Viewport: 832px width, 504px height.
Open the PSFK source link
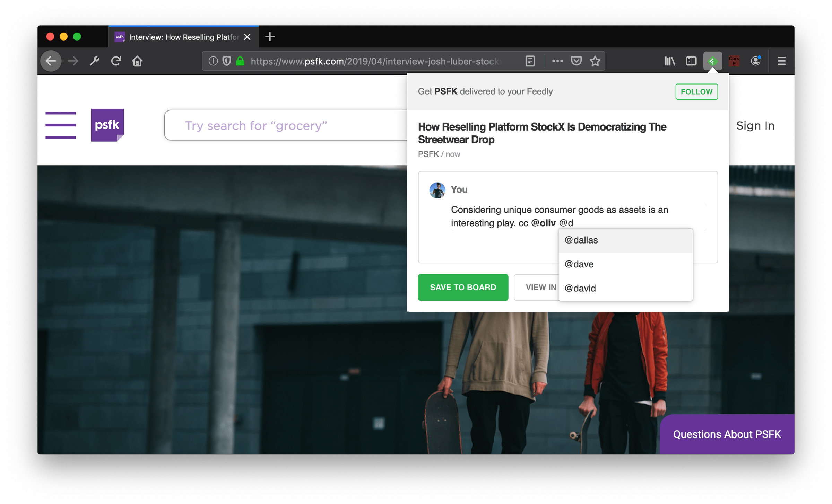click(428, 154)
